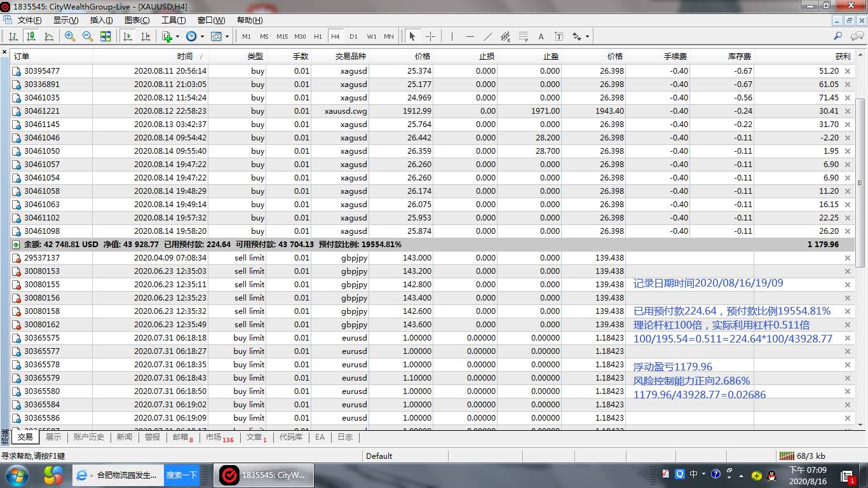Open the 代码库 tab
The image size is (868, 488).
click(291, 437)
